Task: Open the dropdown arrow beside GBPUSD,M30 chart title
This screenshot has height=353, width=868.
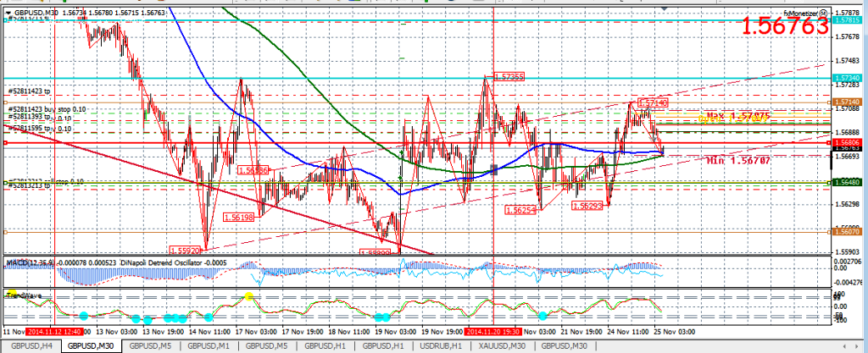Action: point(7,12)
